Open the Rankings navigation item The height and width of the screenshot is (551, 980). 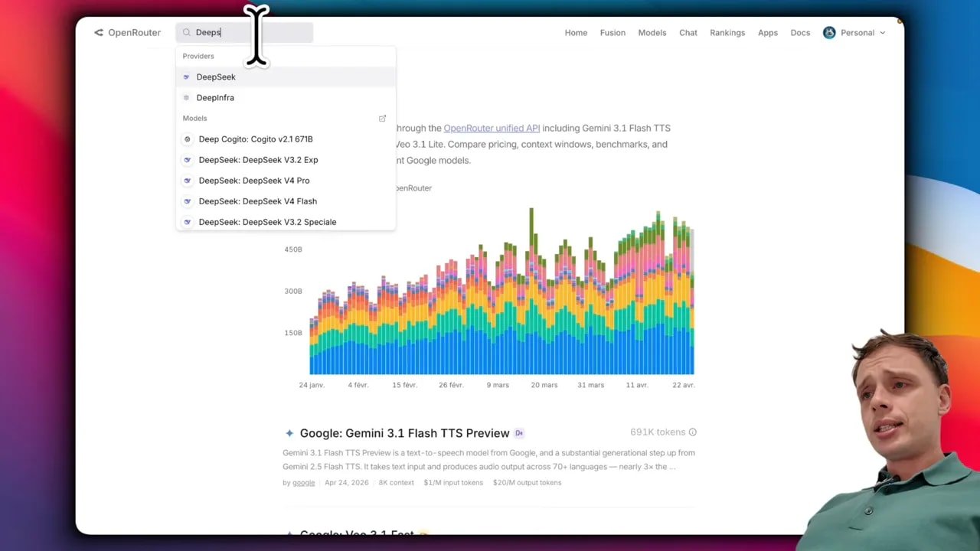(727, 32)
